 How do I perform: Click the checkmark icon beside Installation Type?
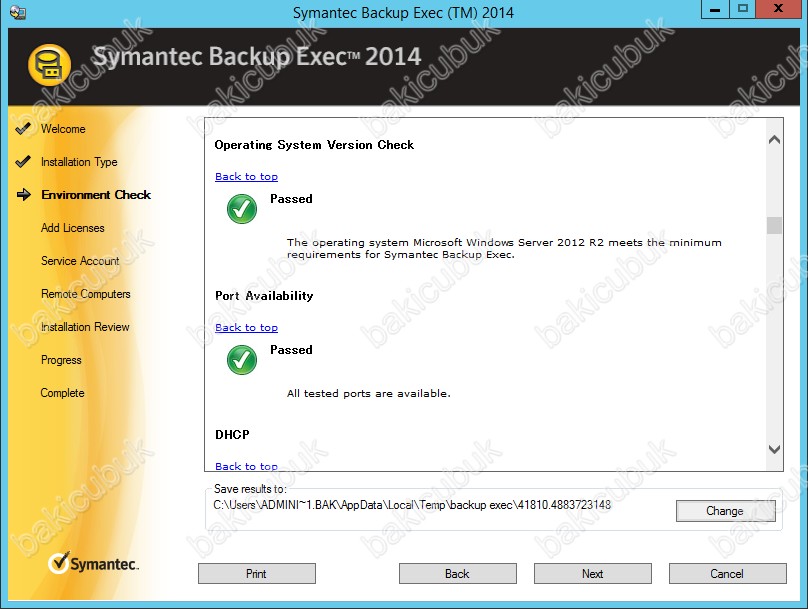[23, 162]
